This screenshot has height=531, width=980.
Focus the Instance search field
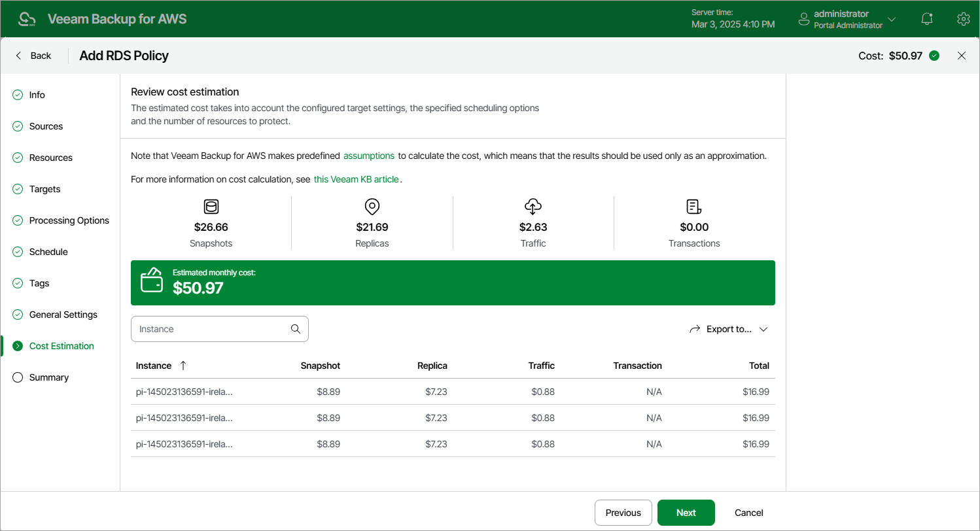(x=211, y=329)
